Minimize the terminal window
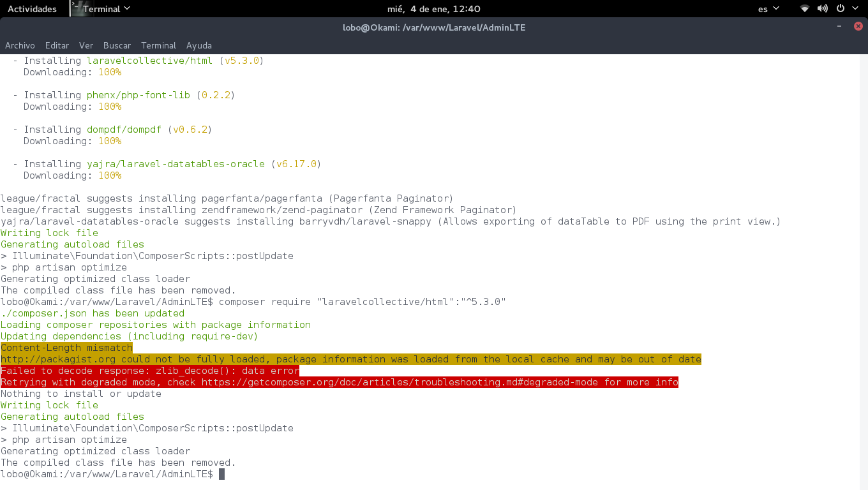 coord(839,27)
